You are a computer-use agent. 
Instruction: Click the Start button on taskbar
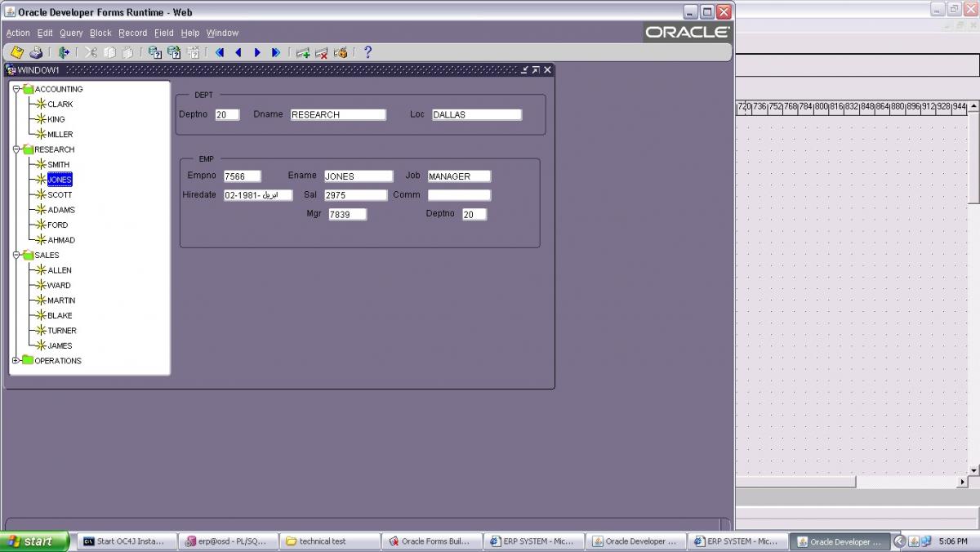34,541
